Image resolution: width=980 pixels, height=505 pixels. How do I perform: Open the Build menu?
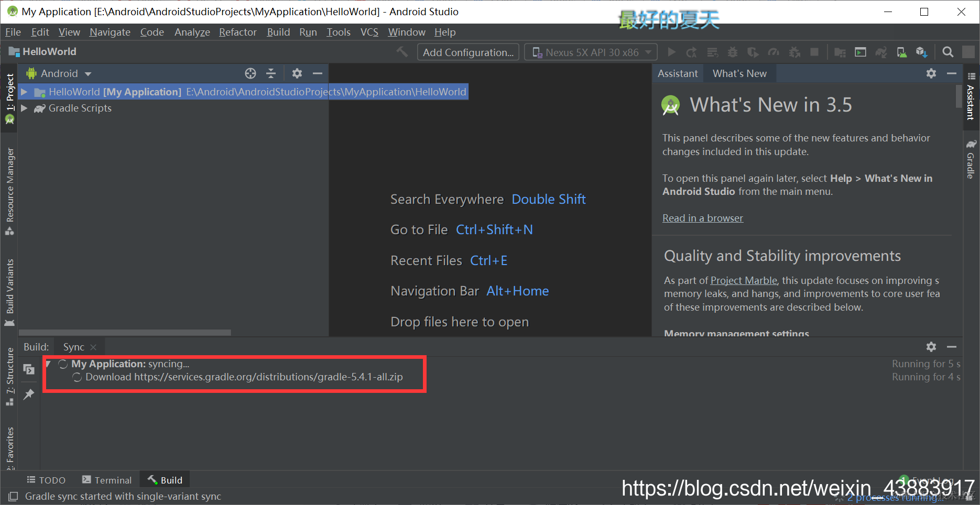click(278, 32)
